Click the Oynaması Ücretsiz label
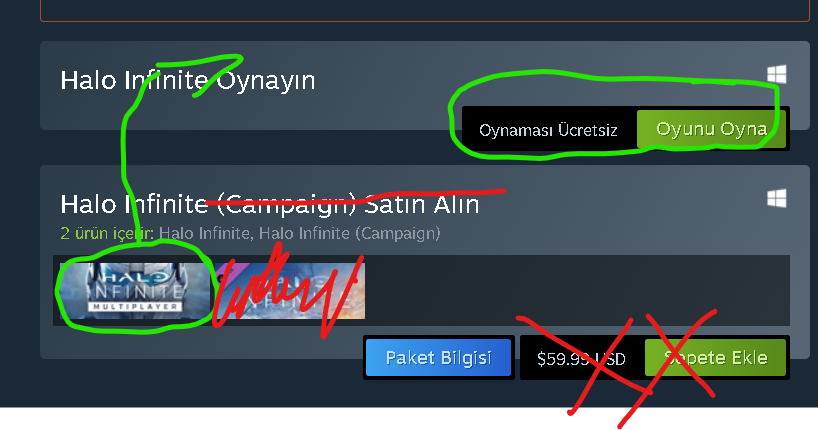 (548, 130)
